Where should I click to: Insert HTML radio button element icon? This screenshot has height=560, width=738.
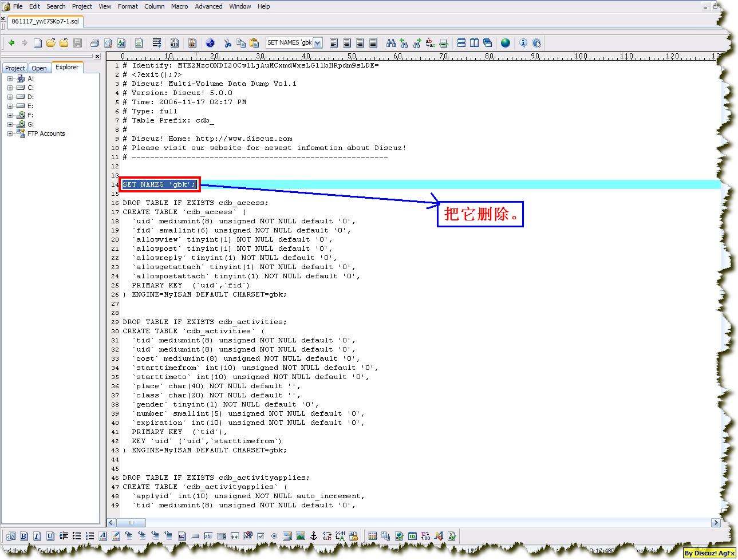tap(274, 537)
